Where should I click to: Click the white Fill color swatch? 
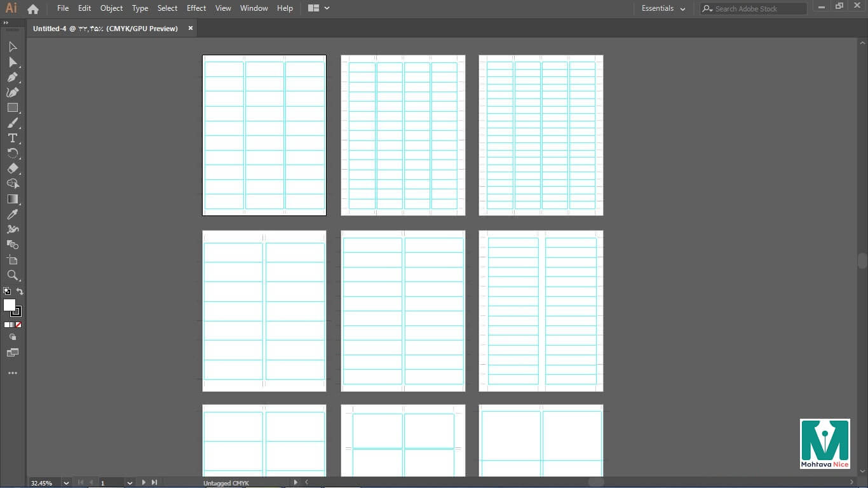pos(10,305)
